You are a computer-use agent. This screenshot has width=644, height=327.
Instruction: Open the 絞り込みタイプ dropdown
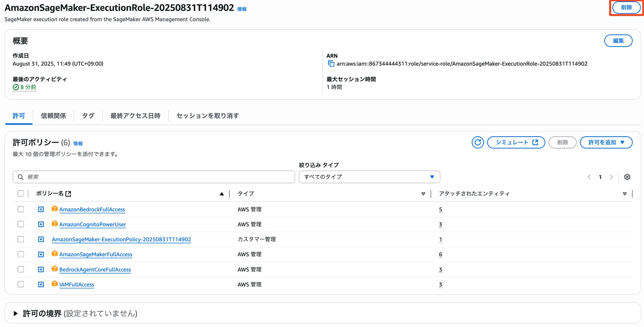pos(369,177)
